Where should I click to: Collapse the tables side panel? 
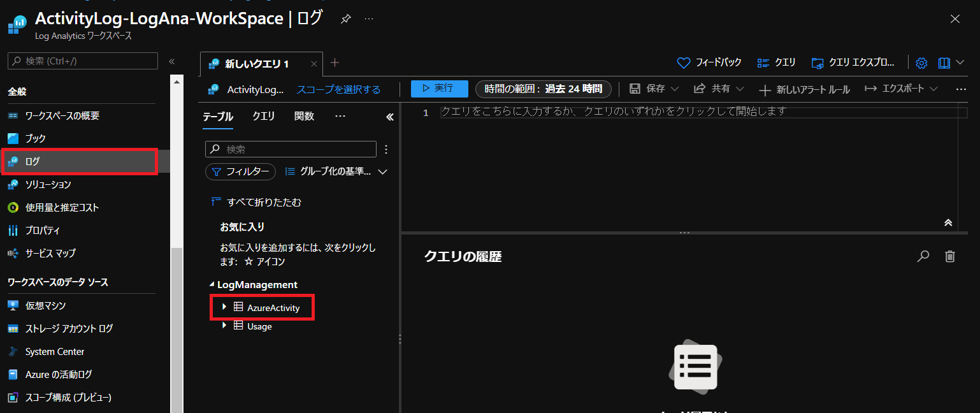pyautogui.click(x=390, y=117)
